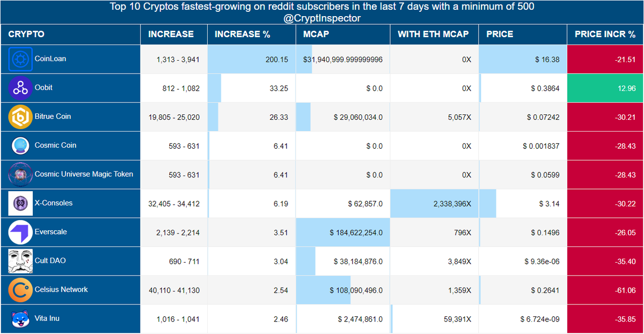Click the $ 2,474,861.0 market cap cell
Image resolution: width=644 pixels, height=334 pixels.
(343, 320)
